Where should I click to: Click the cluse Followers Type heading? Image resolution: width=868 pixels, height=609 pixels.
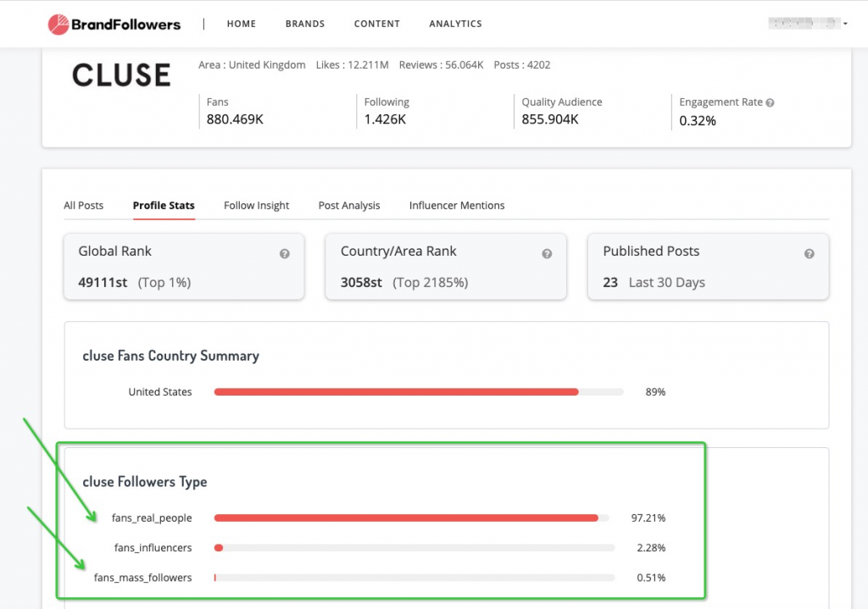(144, 481)
